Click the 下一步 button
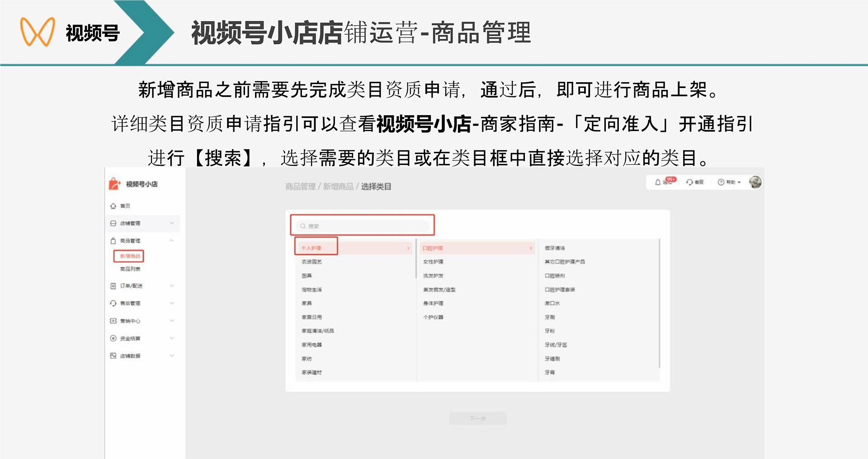The image size is (868, 459). tap(477, 418)
